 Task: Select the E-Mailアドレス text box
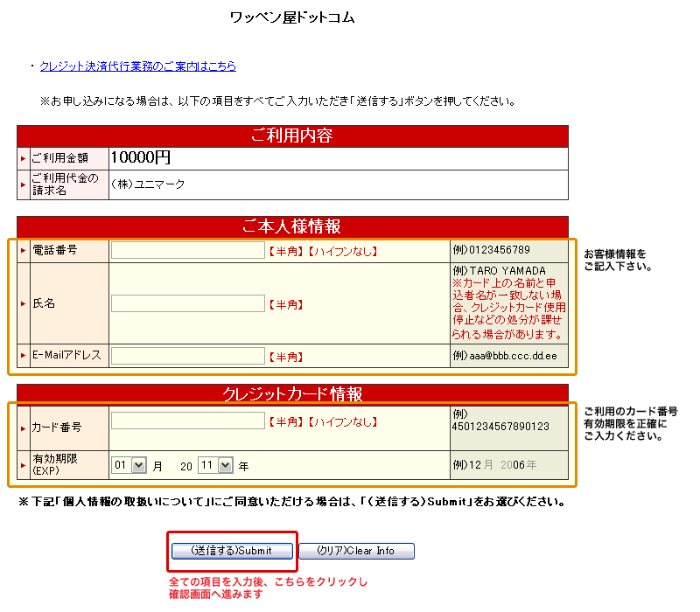(x=188, y=356)
